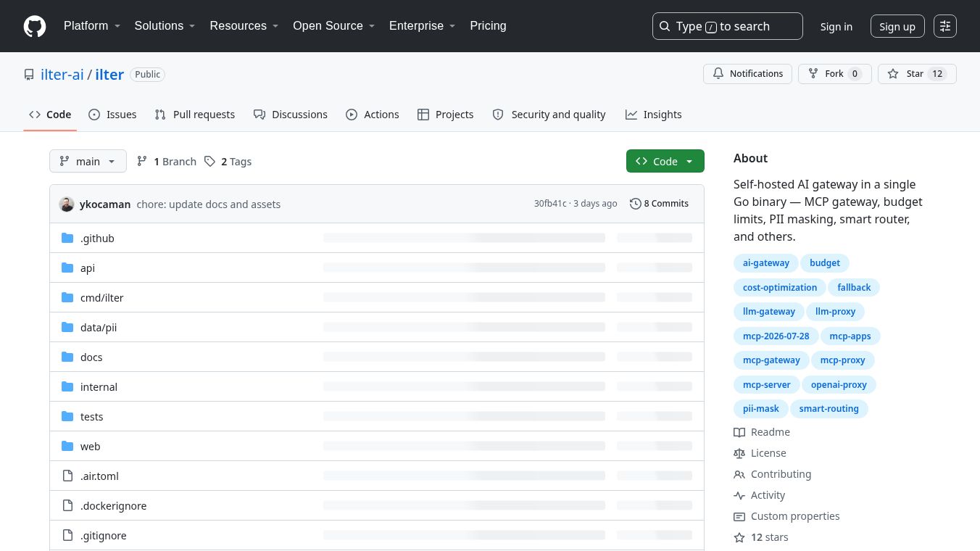Click the icon beside Custom properties
The image size is (980, 551).
(x=739, y=516)
